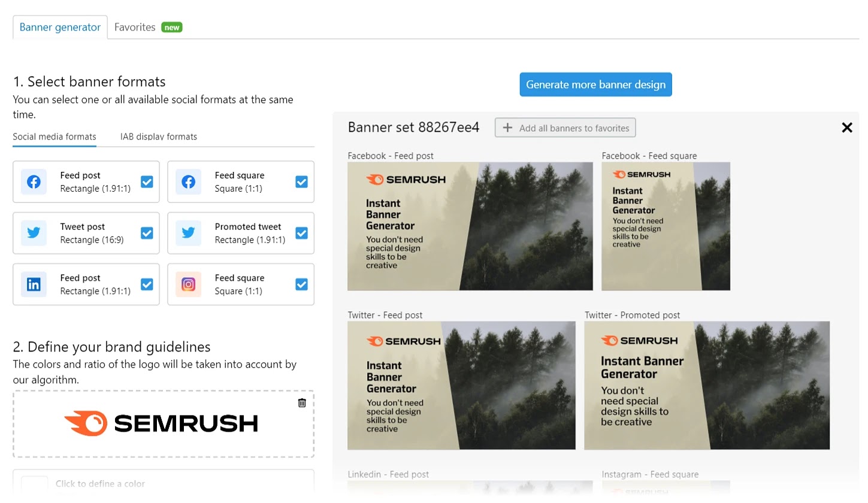The image size is (868, 503).
Task: Click the 'Facebook - Feed square' label
Action: 649,156
